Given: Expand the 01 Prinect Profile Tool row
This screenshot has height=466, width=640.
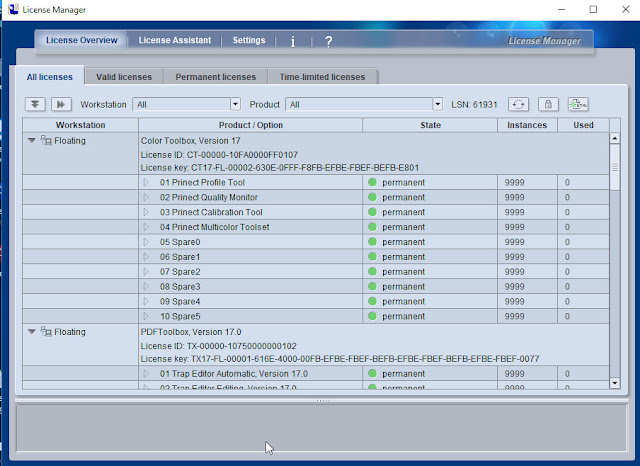Looking at the screenshot, I should (146, 182).
